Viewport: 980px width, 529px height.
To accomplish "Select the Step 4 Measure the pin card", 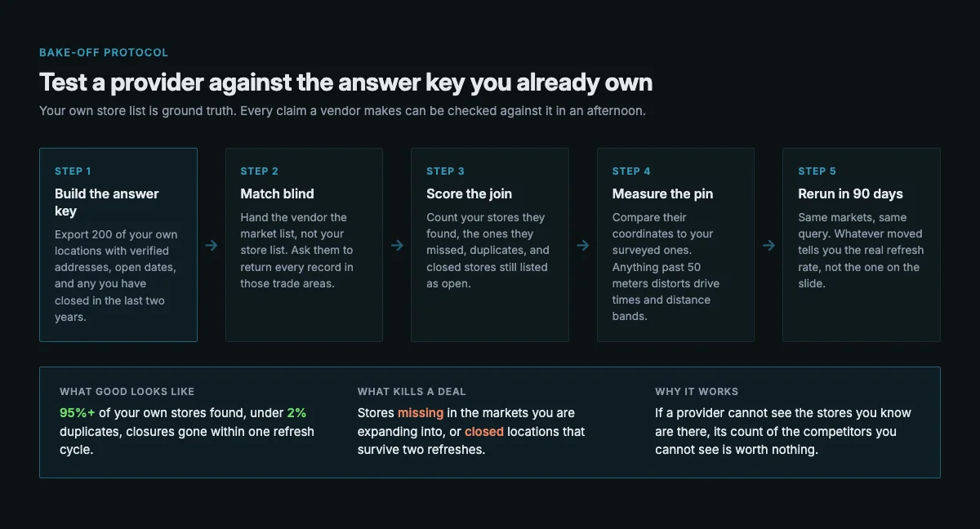I will click(x=675, y=245).
